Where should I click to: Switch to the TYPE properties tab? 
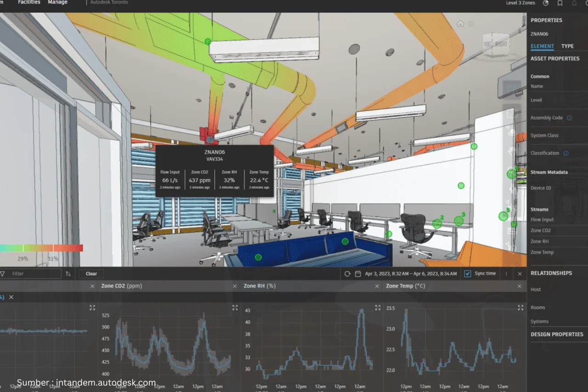tap(568, 46)
